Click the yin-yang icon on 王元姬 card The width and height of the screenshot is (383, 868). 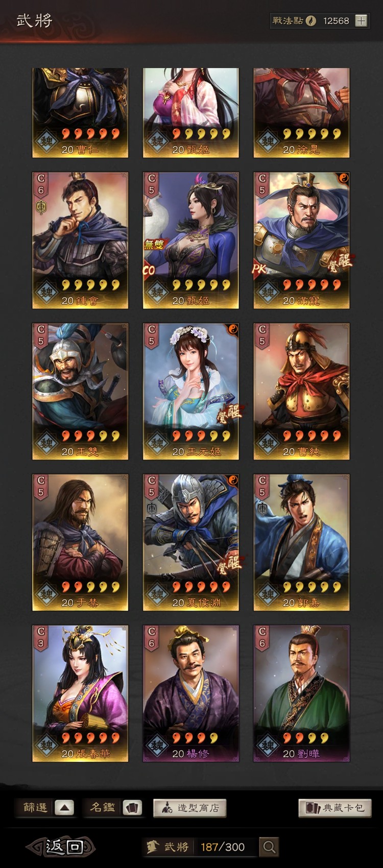232,328
